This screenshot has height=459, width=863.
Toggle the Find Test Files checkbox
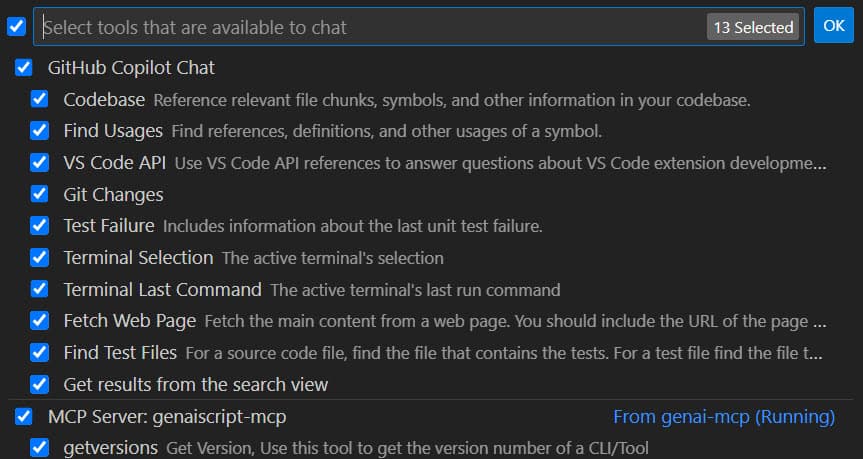(39, 352)
